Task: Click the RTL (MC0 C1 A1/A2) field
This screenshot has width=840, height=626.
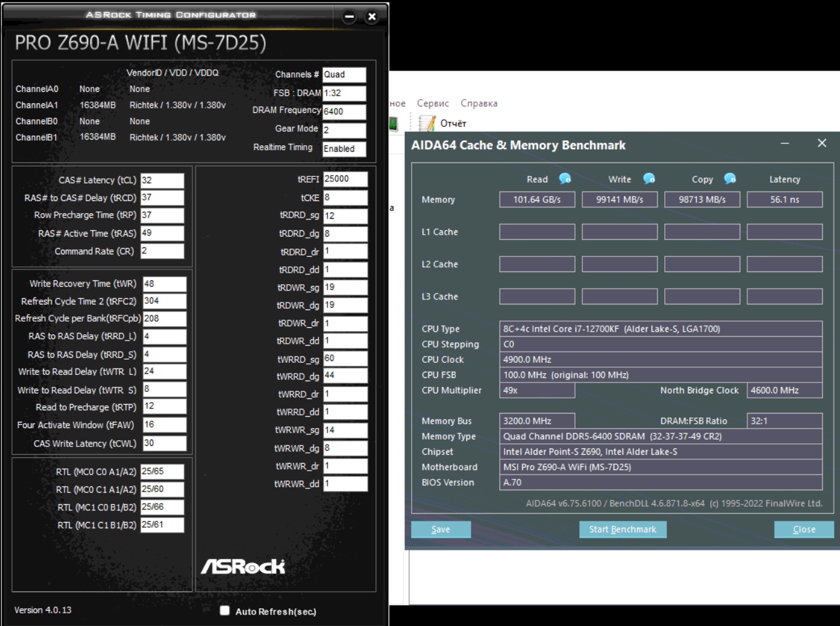Action: (x=162, y=490)
